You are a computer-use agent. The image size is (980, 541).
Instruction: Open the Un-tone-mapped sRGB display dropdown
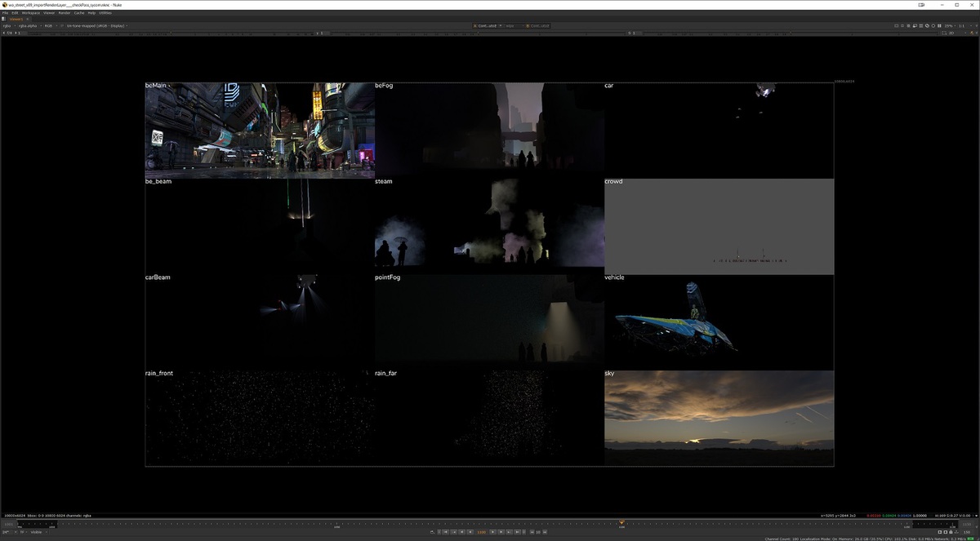point(98,25)
